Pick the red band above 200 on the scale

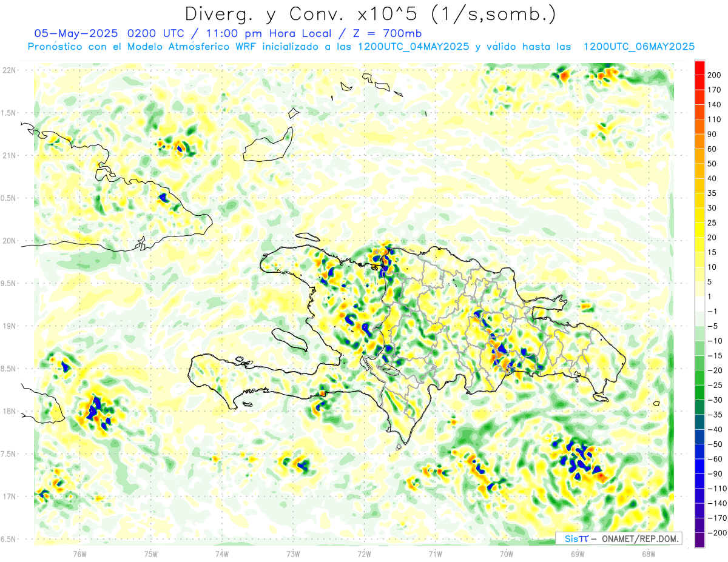point(699,67)
